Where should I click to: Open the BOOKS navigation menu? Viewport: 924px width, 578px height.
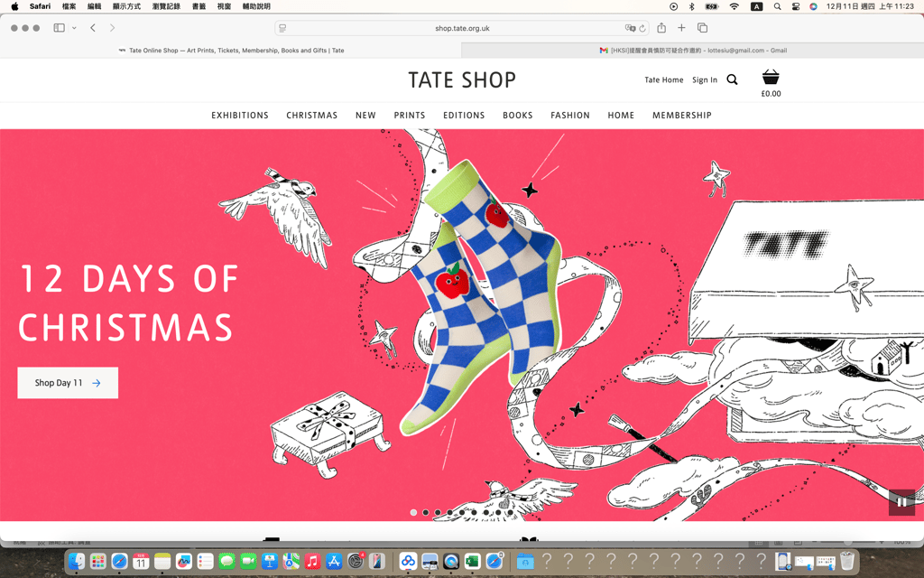coord(517,115)
